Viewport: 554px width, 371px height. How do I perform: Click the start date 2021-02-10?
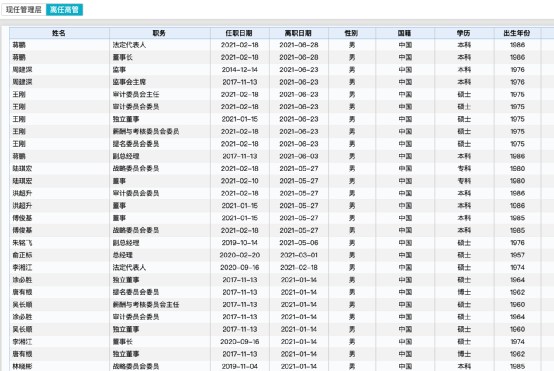point(240,181)
